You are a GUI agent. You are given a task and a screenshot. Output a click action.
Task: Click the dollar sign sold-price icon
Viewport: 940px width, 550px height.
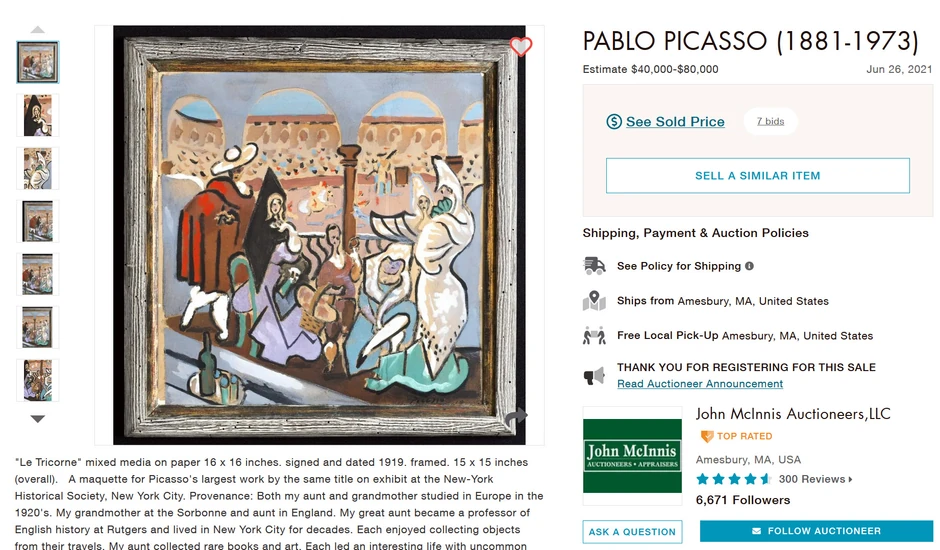pyautogui.click(x=614, y=122)
